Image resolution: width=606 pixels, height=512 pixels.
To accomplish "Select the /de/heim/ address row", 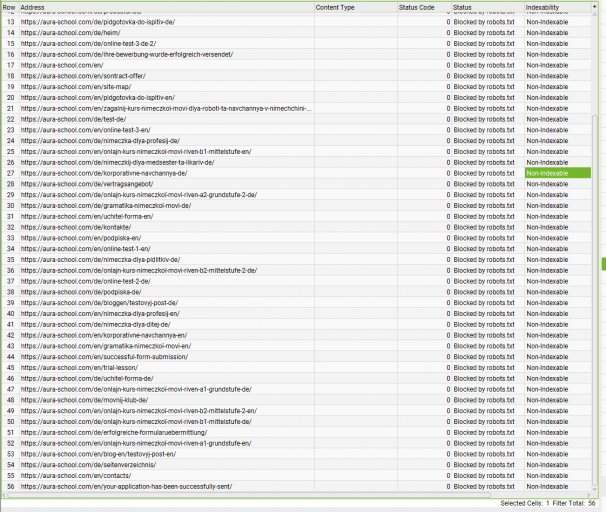I will tap(71, 33).
